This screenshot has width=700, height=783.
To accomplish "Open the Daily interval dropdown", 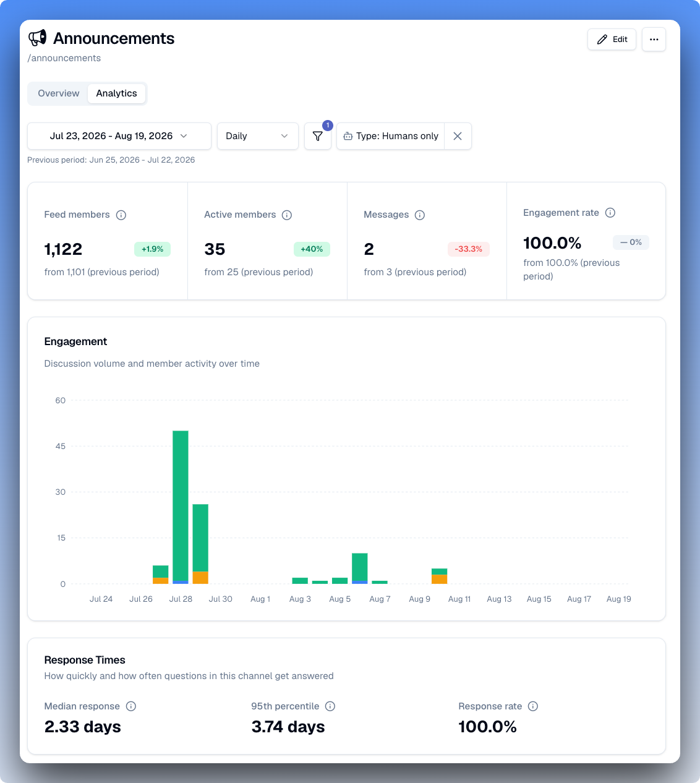I will [257, 136].
